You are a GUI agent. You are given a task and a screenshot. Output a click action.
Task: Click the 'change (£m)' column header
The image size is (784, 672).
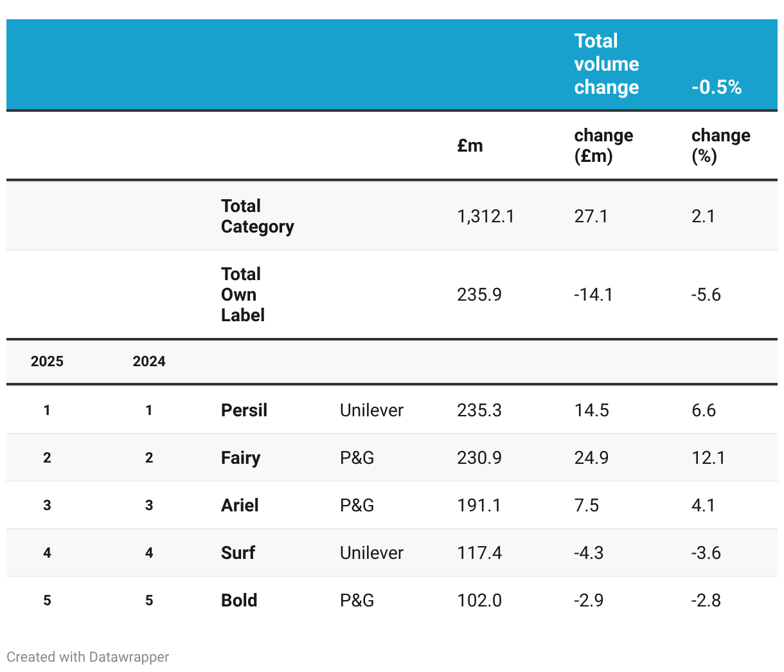pos(603,146)
